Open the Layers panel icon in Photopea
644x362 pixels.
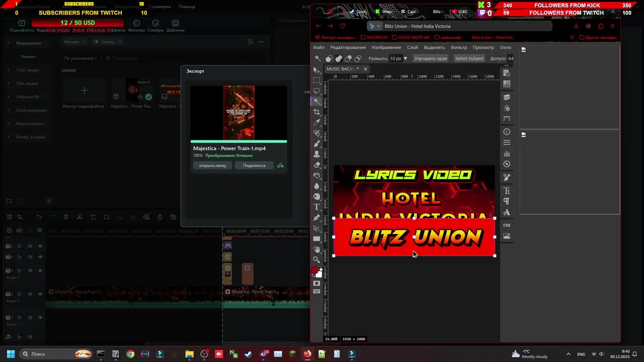[x=507, y=97]
